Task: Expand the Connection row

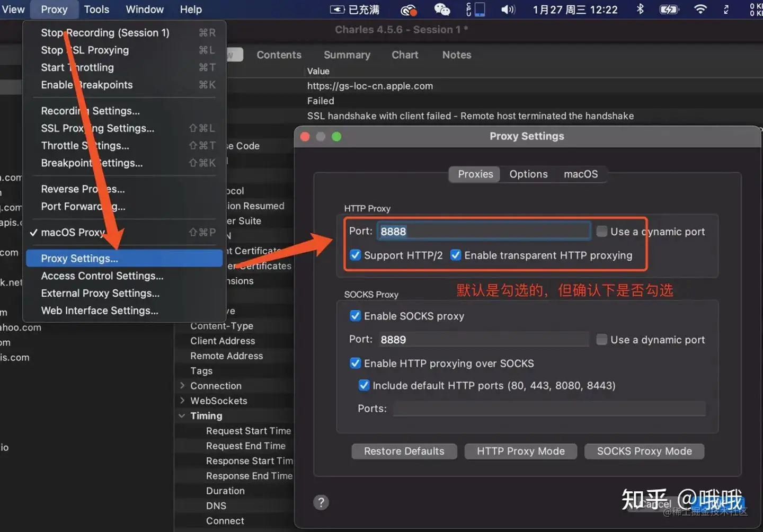Action: point(182,386)
